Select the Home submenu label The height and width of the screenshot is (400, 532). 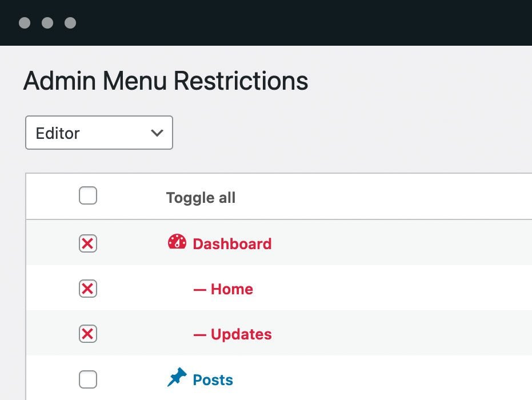231,289
